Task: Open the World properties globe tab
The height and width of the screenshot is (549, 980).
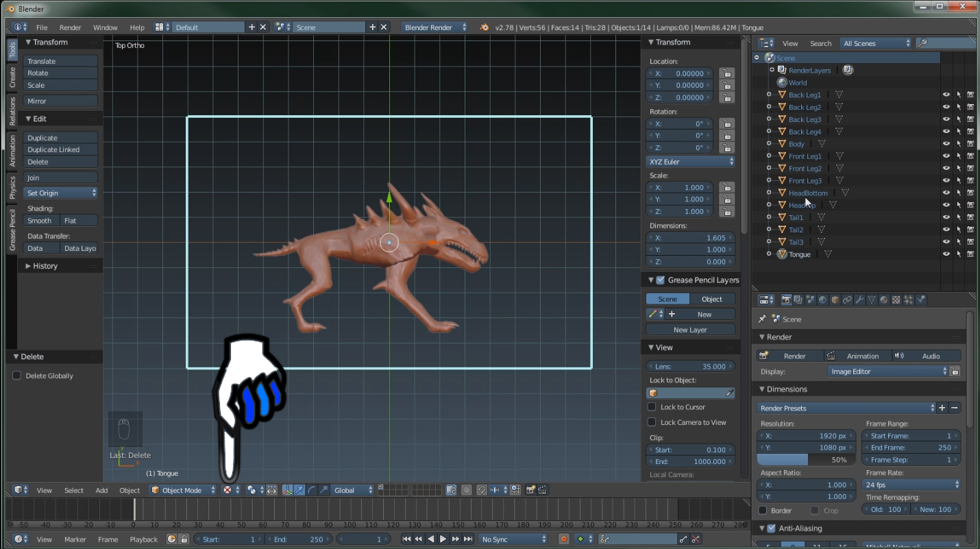Action: tap(822, 300)
